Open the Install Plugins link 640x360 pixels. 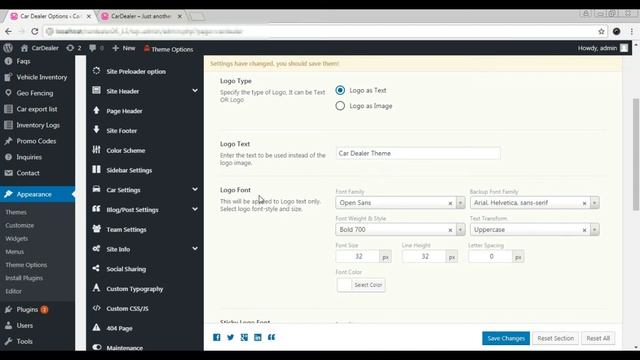pyautogui.click(x=24, y=278)
